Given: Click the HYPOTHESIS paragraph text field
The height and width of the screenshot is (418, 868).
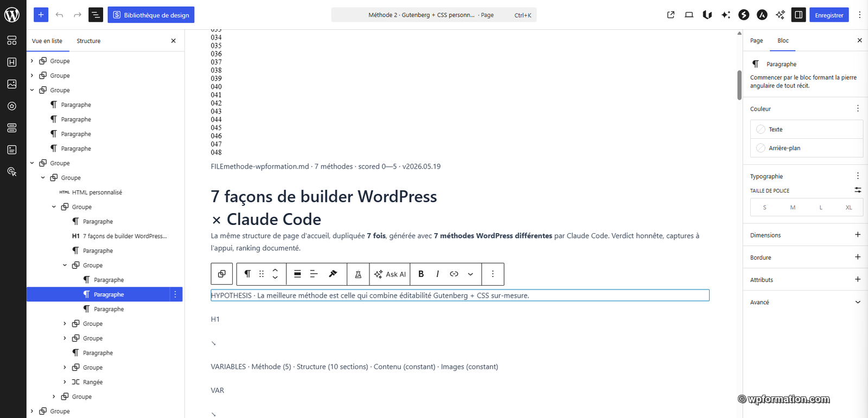Looking at the screenshot, I should (460, 295).
